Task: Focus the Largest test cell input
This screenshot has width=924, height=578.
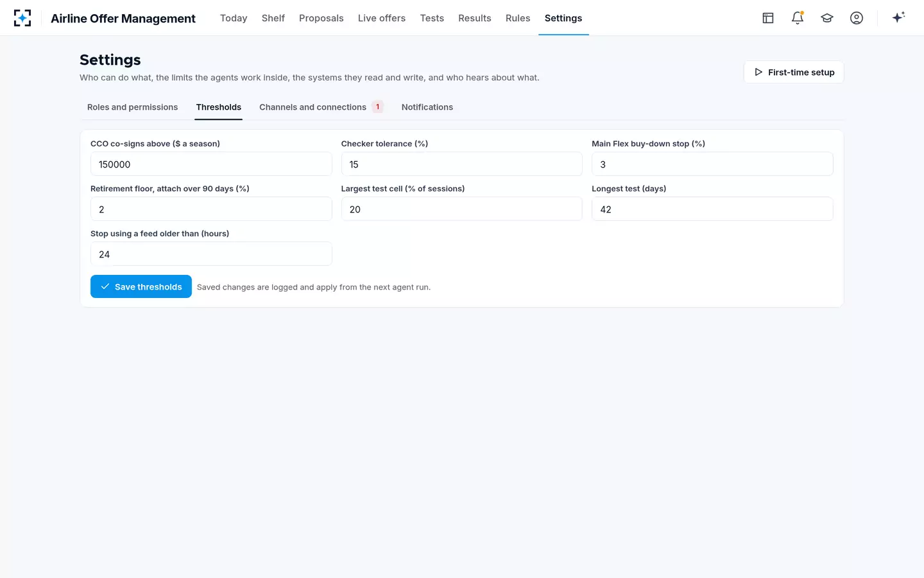Action: 462,209
